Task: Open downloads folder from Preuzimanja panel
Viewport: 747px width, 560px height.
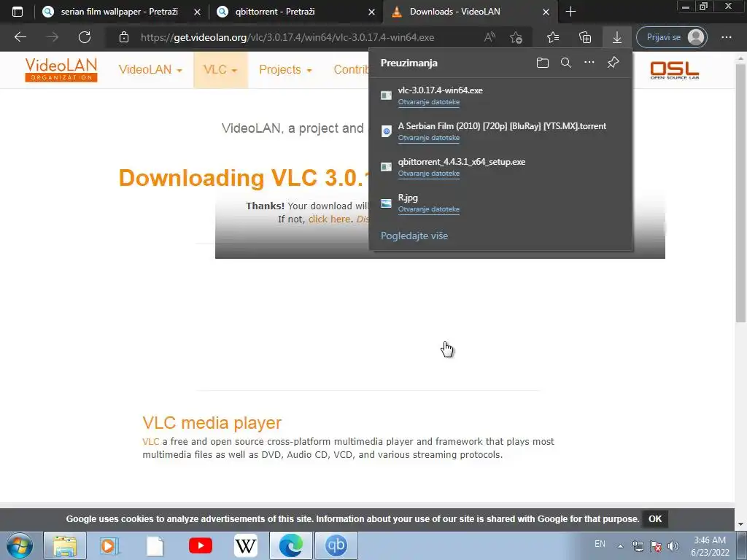Action: pyautogui.click(x=542, y=63)
